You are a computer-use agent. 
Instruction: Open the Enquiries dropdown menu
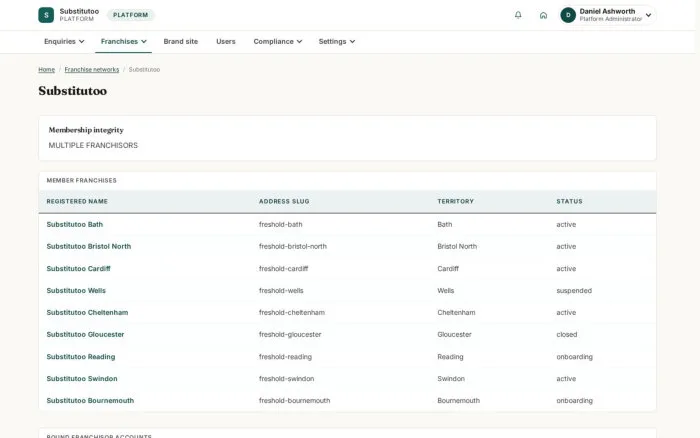64,42
